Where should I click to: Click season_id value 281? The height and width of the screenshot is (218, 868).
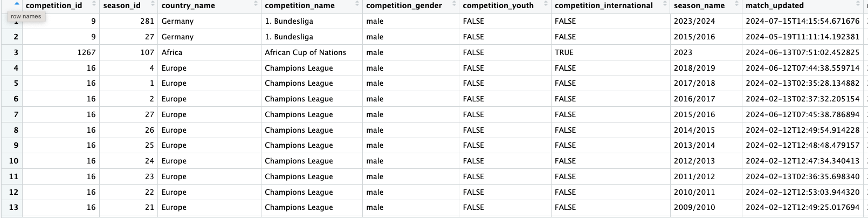(147, 21)
